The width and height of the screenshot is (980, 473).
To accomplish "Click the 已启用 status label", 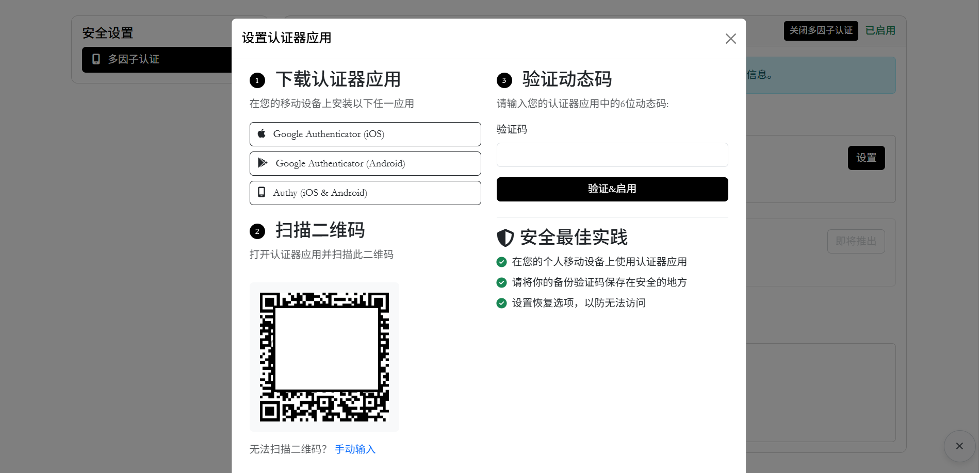I will (x=880, y=31).
